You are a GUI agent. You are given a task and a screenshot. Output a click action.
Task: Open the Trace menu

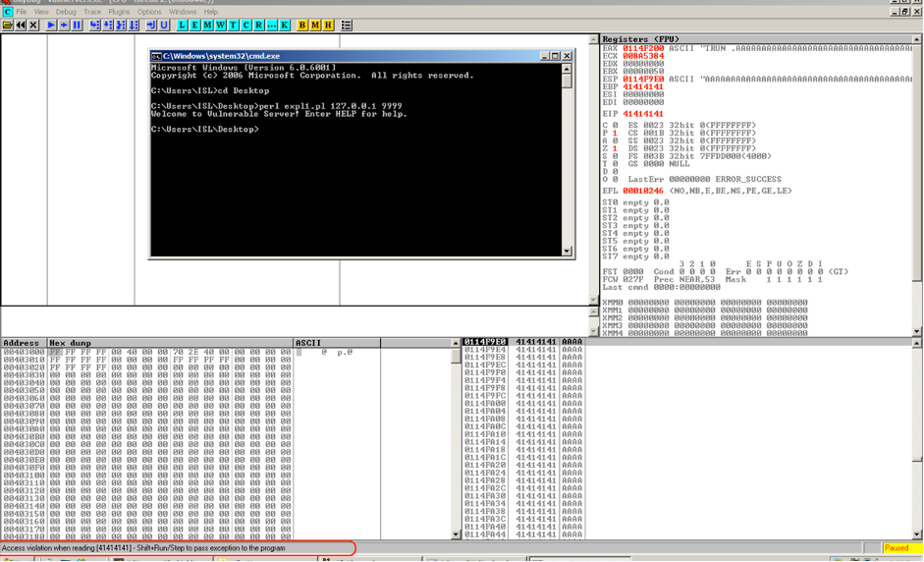coord(92,12)
